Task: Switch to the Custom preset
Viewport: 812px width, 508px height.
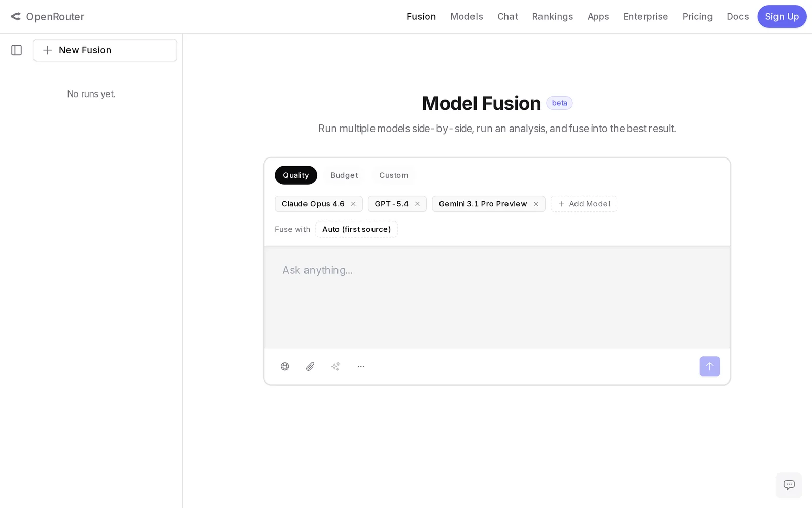Action: coord(393,175)
